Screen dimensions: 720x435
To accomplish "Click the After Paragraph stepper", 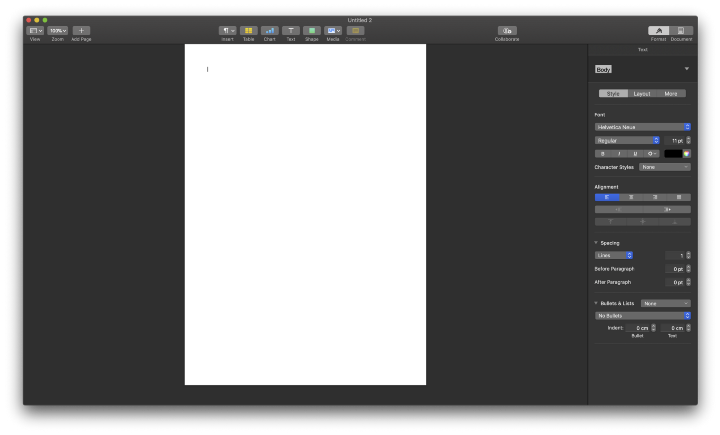I will click(688, 282).
